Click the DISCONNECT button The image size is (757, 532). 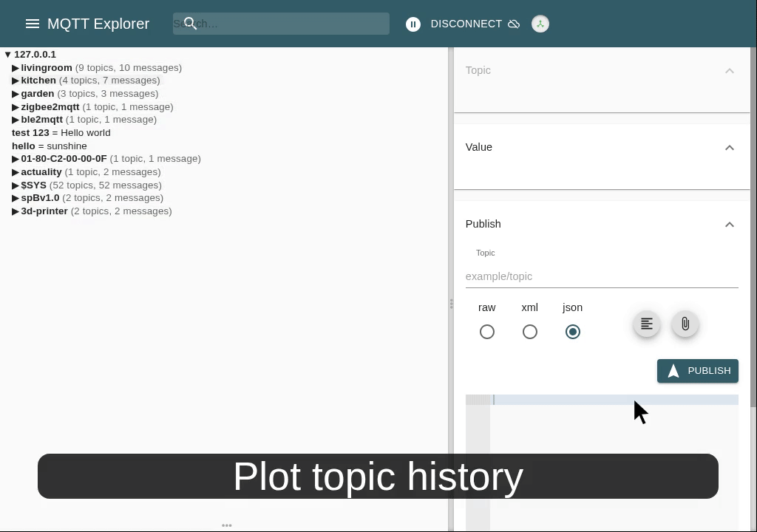pos(466,24)
